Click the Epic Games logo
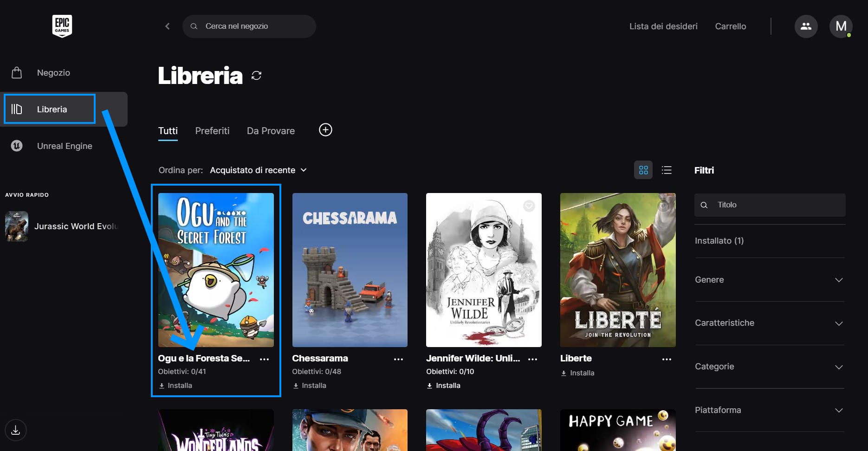 (62, 26)
